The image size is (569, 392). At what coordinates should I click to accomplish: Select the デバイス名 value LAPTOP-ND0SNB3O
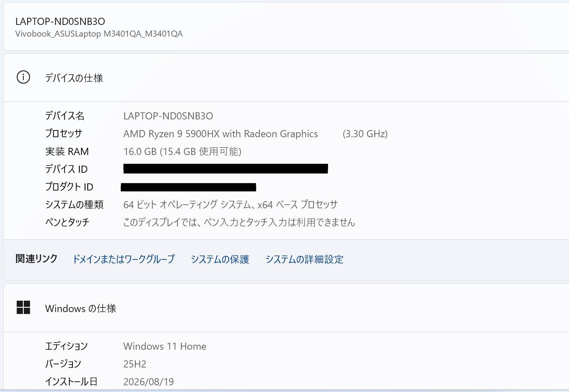(x=168, y=116)
